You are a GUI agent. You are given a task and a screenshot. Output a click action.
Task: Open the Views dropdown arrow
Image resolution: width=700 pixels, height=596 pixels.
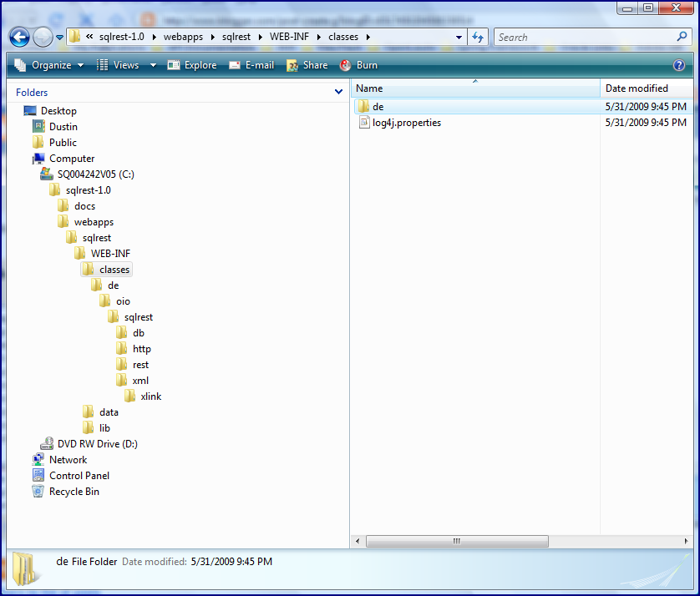click(x=152, y=65)
